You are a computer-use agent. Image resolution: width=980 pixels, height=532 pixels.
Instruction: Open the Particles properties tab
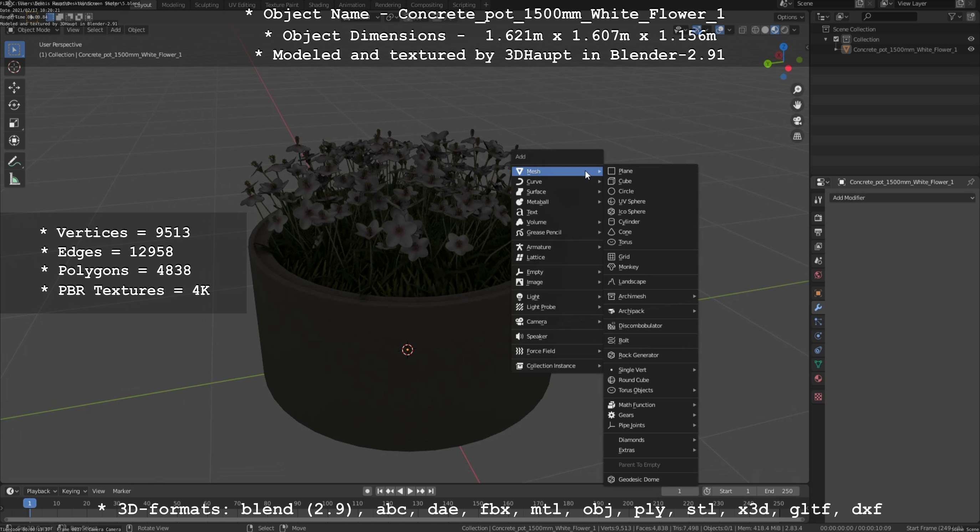[818, 322]
